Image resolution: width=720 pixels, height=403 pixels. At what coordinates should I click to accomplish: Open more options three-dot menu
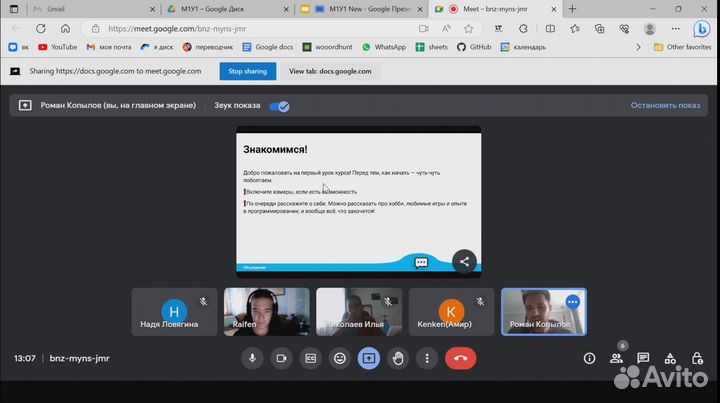(427, 358)
